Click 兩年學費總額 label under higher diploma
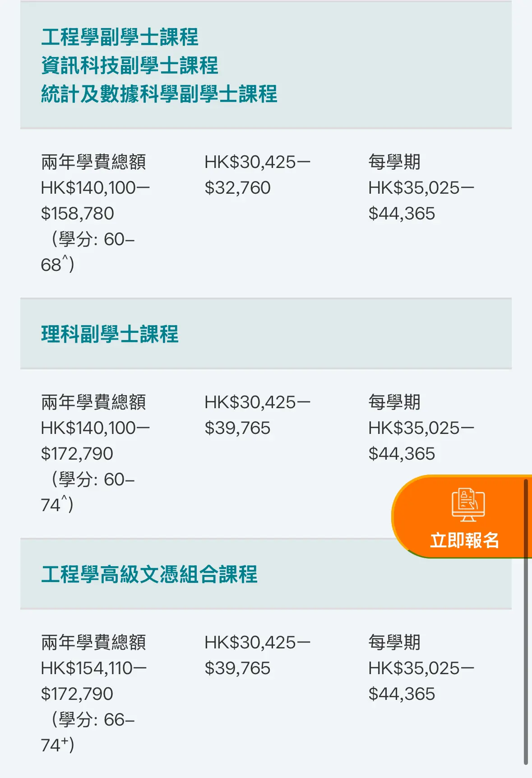 click(x=93, y=642)
